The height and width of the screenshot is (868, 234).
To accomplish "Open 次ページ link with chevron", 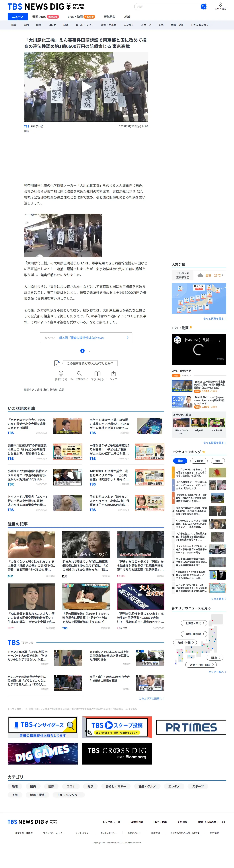I will (86, 338).
